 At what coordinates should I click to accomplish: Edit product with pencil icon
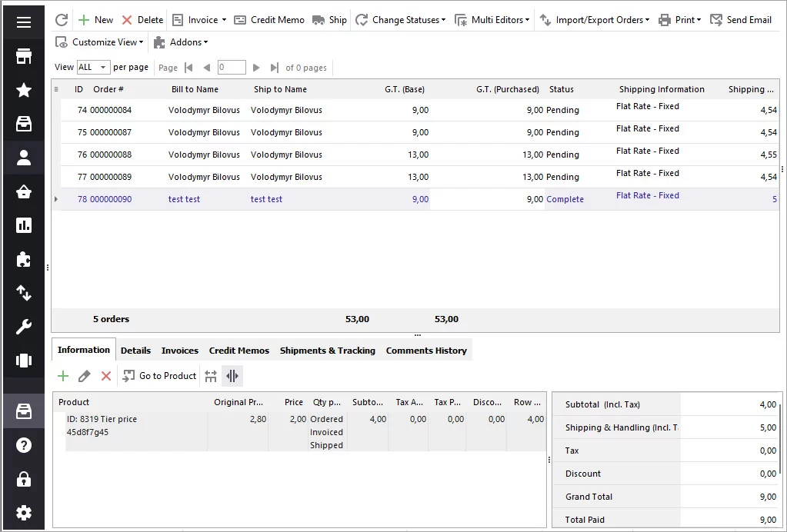pyautogui.click(x=85, y=376)
